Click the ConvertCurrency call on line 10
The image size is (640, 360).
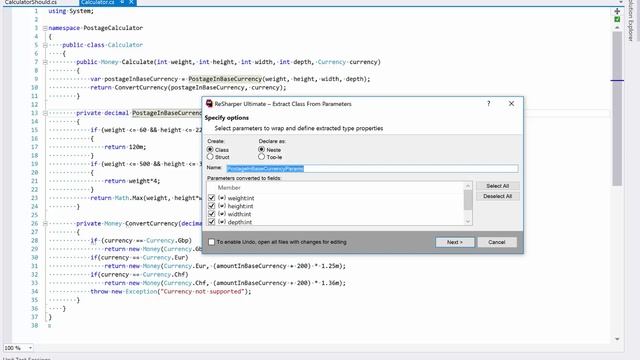point(141,87)
